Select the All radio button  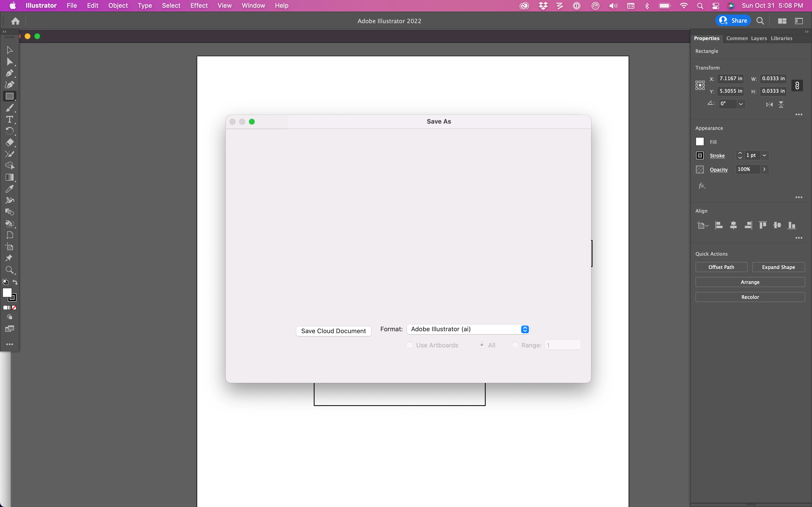pos(482,345)
